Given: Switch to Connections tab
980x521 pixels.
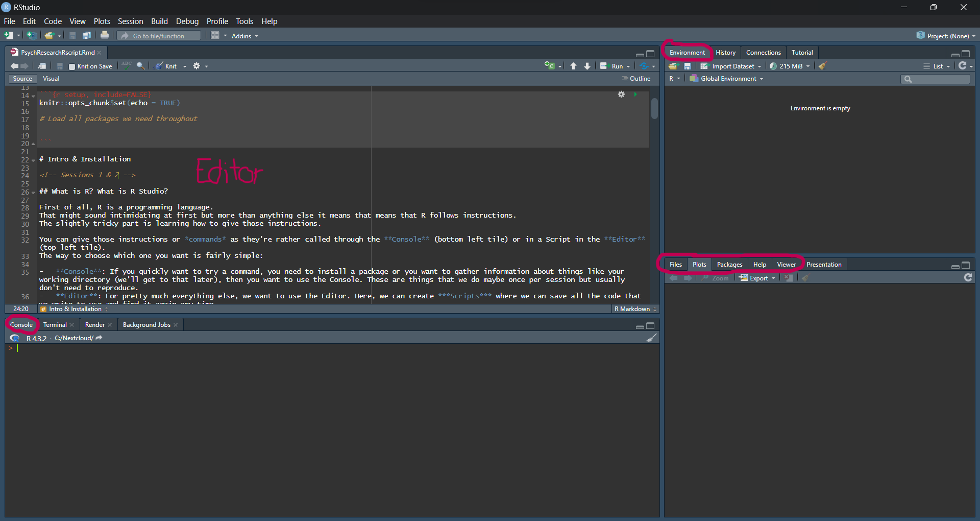Looking at the screenshot, I should [763, 53].
